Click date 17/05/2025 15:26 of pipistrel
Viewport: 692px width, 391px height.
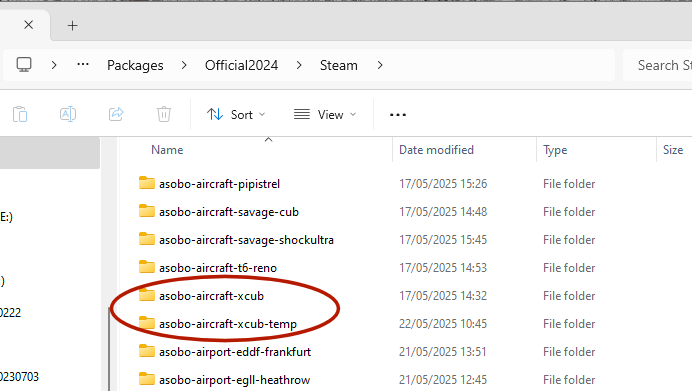443,184
